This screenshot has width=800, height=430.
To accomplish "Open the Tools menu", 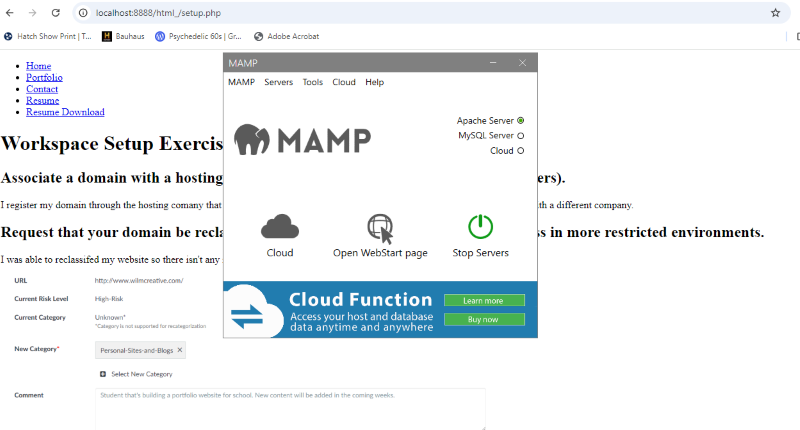I will (x=313, y=82).
